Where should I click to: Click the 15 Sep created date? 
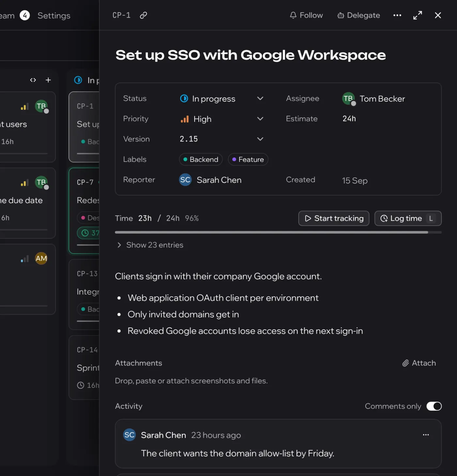[x=355, y=180]
